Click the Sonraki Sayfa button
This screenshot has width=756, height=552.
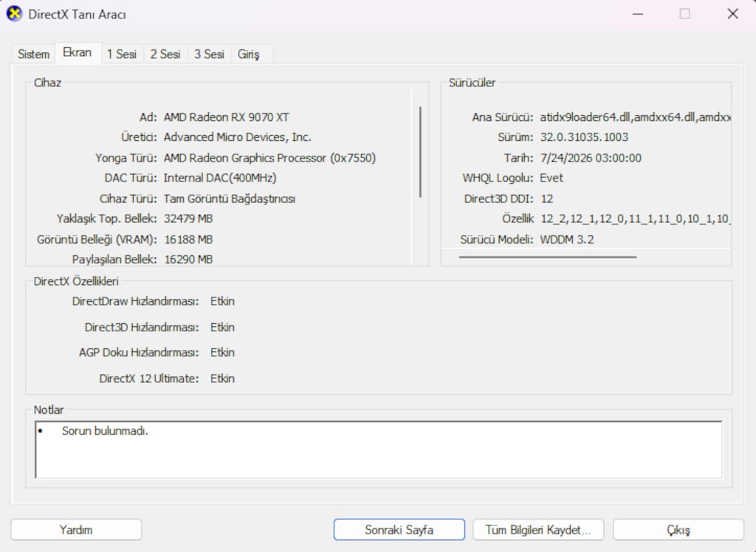399,530
